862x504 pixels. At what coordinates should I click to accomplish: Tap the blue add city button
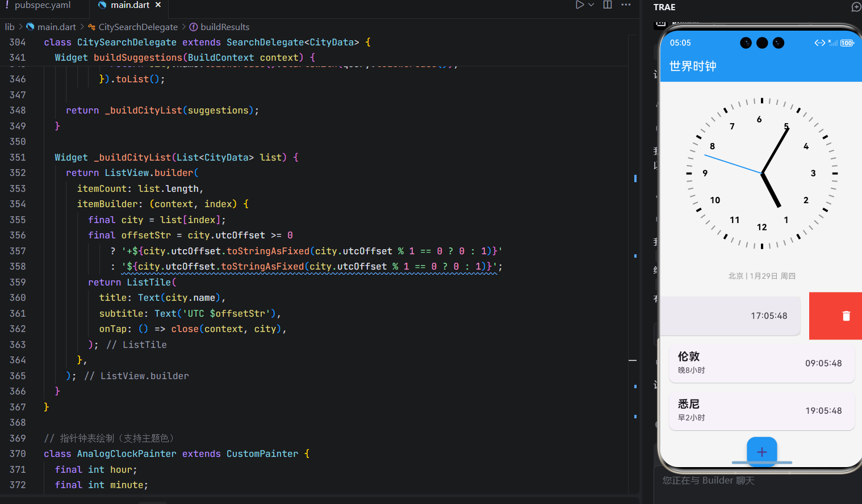coord(762,452)
